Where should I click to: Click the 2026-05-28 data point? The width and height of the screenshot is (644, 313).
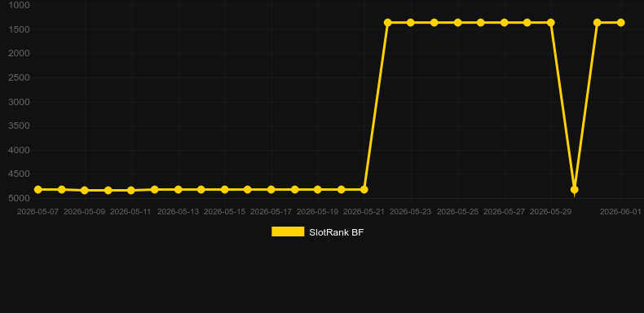pyautogui.click(x=527, y=22)
